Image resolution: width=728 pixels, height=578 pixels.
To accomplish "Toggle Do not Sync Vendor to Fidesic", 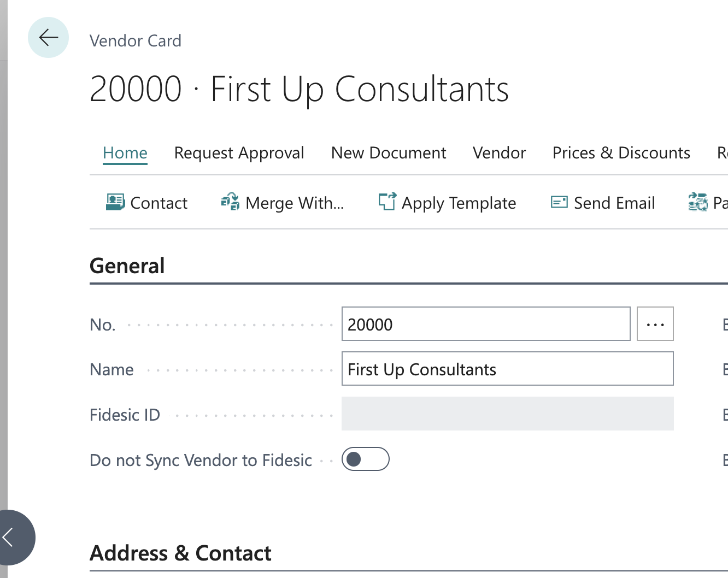I will [365, 459].
